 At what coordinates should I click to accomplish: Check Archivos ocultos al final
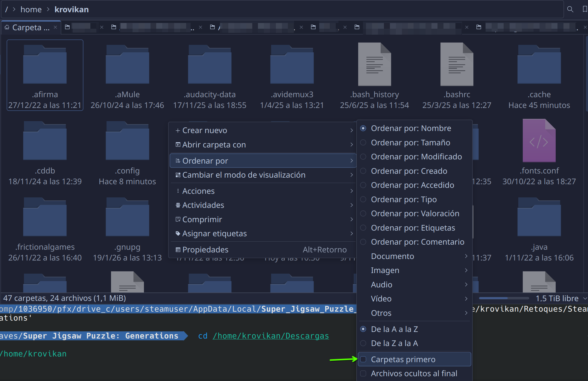[363, 374]
